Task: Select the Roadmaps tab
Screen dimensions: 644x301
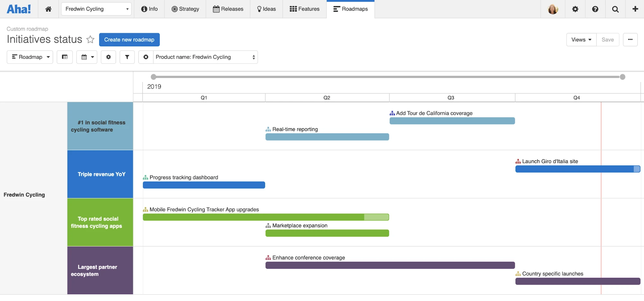Action: pyautogui.click(x=351, y=9)
